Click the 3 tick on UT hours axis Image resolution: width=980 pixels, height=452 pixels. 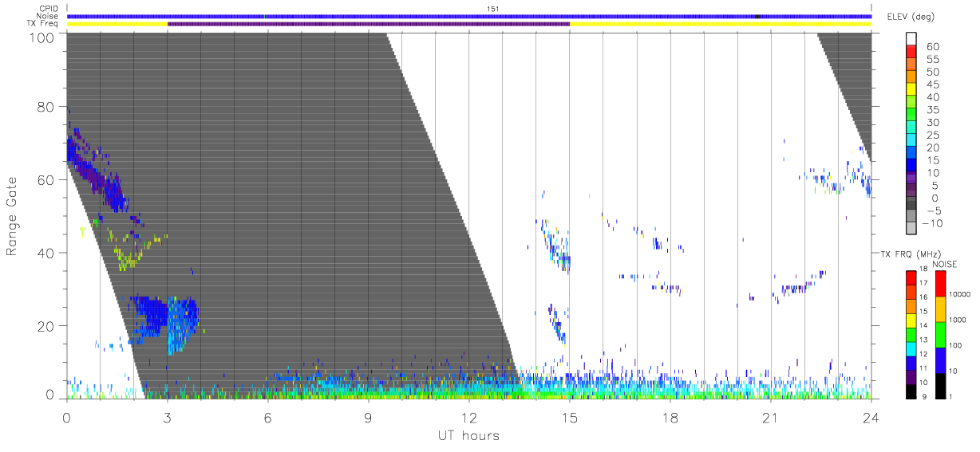coord(168,417)
